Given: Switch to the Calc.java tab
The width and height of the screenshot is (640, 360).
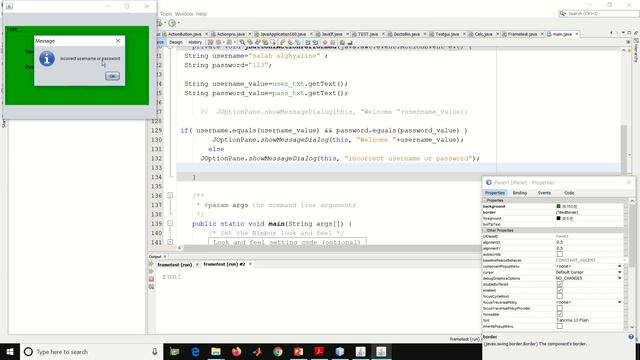Looking at the screenshot, I should click(x=483, y=34).
